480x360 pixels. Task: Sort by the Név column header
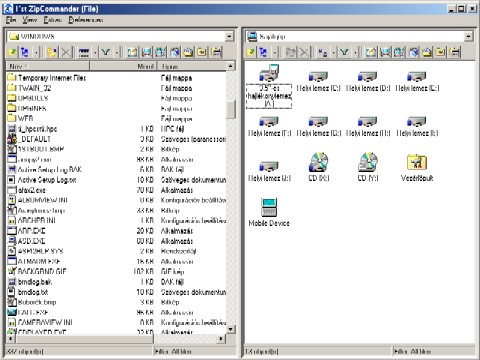point(48,66)
